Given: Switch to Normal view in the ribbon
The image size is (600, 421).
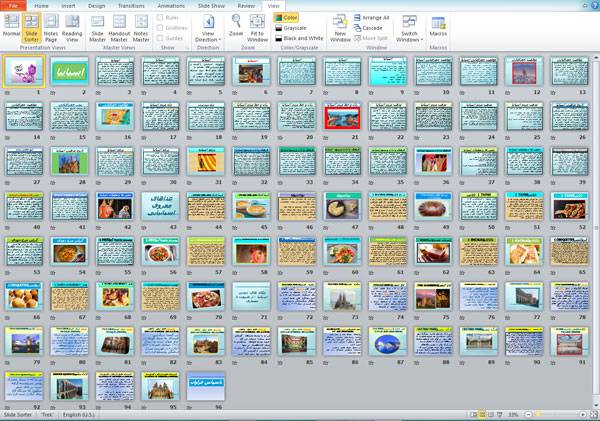Looking at the screenshot, I should [11, 26].
